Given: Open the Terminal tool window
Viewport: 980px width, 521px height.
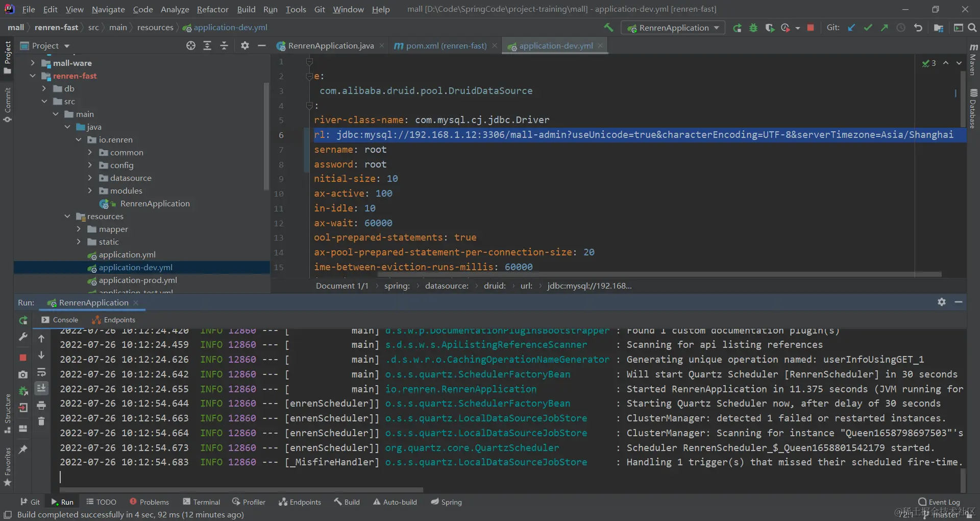Looking at the screenshot, I should 202,502.
